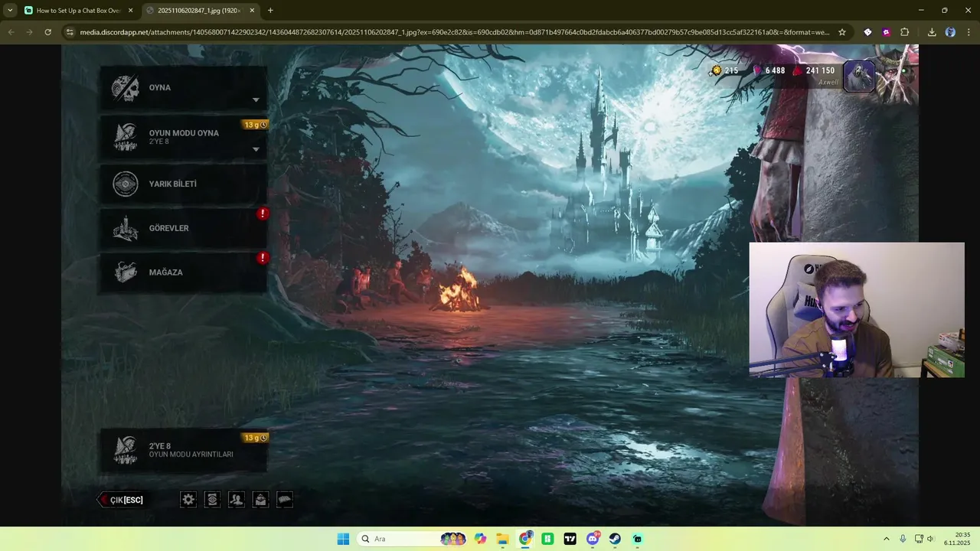Click the red alert badge on GÖREVLER
This screenshot has width=980, height=551.
pyautogui.click(x=263, y=214)
